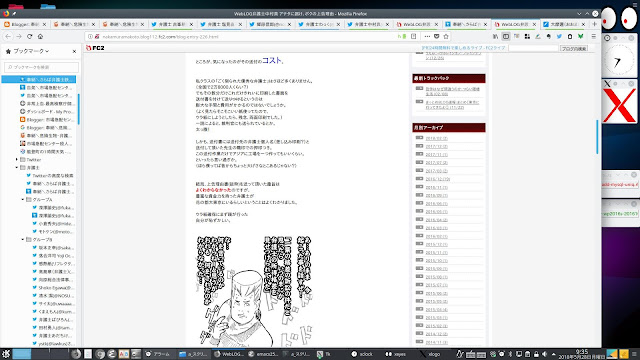The width and height of the screenshot is (640, 360).
Task: Save page to Pocket
Action: [x=436, y=36]
